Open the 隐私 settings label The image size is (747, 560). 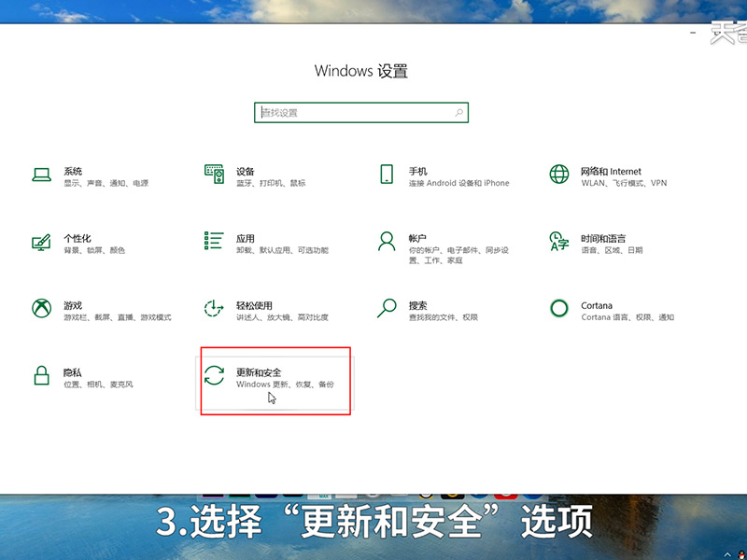73,372
